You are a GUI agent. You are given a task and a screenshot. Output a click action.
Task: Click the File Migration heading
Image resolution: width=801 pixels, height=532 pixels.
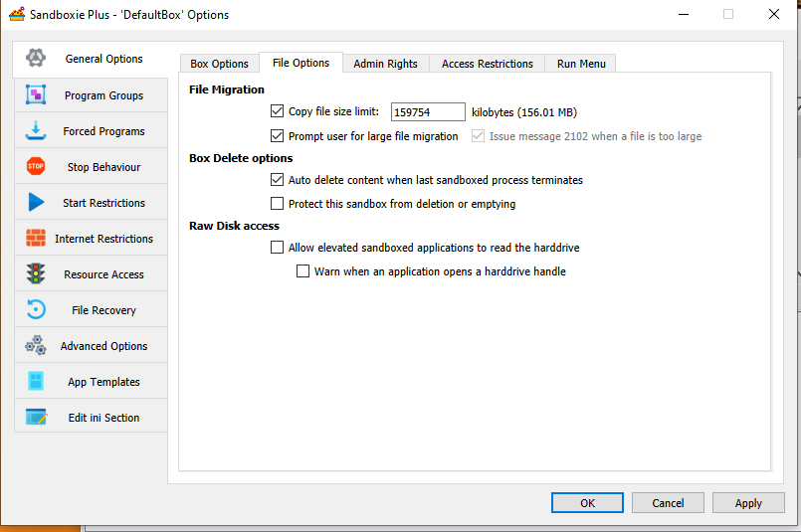[x=226, y=89]
